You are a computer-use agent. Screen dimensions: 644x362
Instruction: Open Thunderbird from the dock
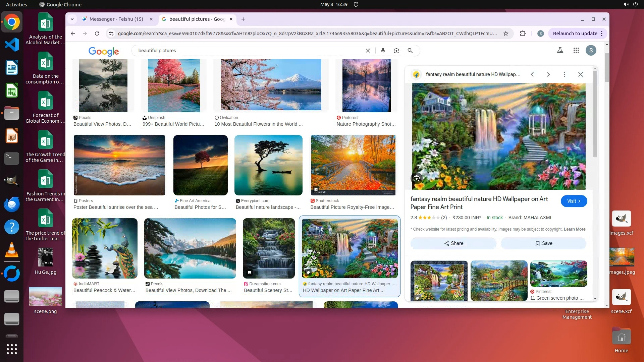[12, 204]
